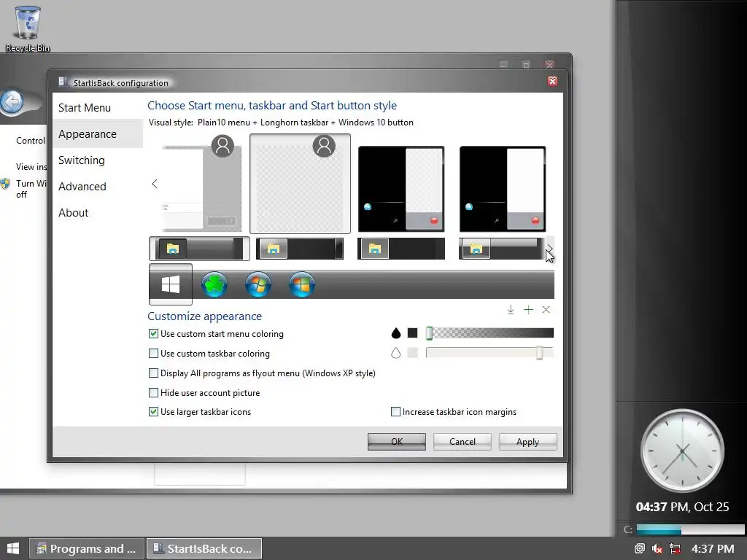Click the network status tray icon
The height and width of the screenshot is (560, 747).
click(x=675, y=548)
